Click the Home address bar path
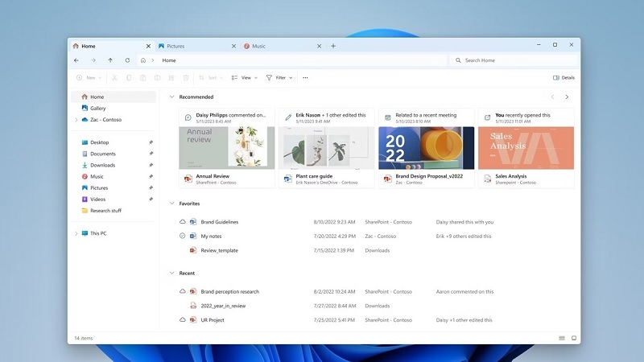Image resolution: width=644 pixels, height=362 pixels. pos(169,60)
